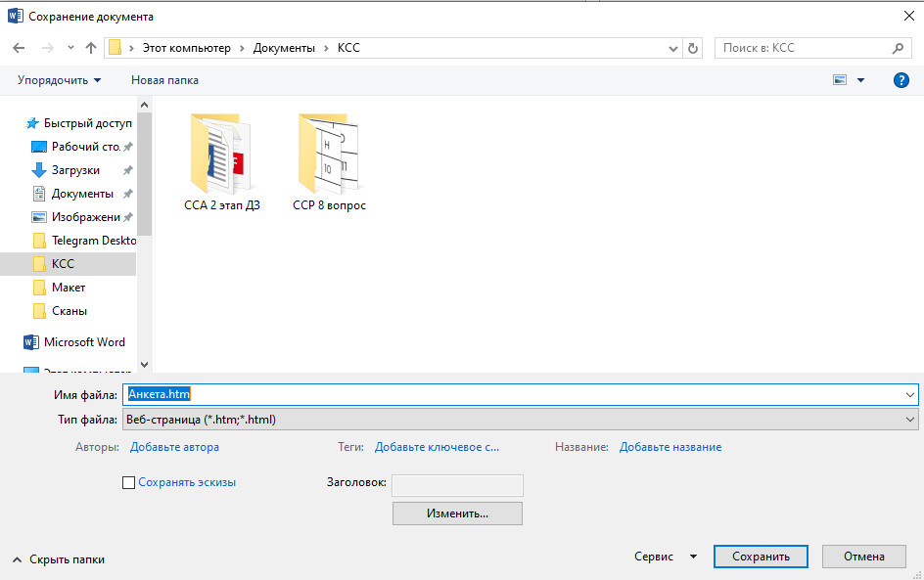Open the Упорядочить dropdown menu
This screenshot has height=580, width=924.
59,80
